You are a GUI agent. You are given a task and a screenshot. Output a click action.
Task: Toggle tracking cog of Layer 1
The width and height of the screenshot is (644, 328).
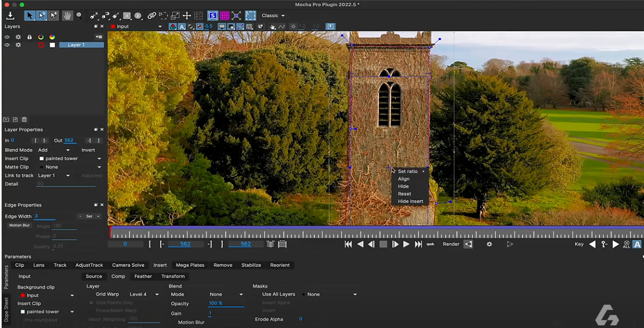point(19,45)
